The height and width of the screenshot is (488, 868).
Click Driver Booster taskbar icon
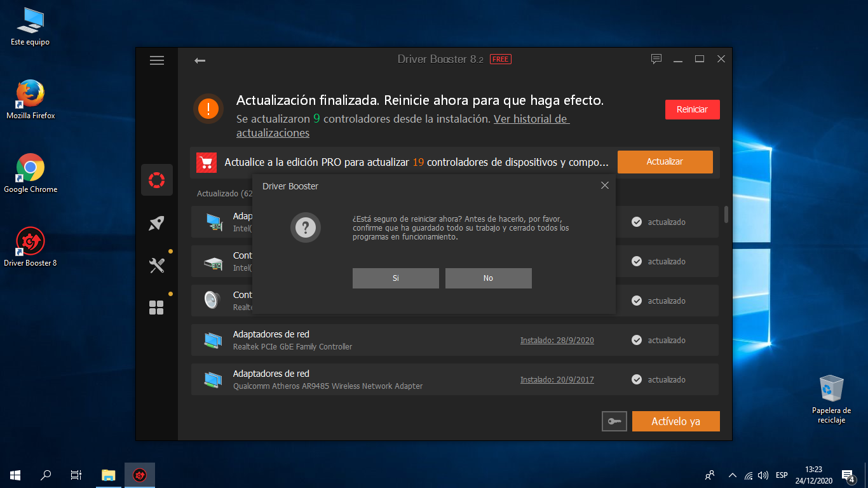140,475
